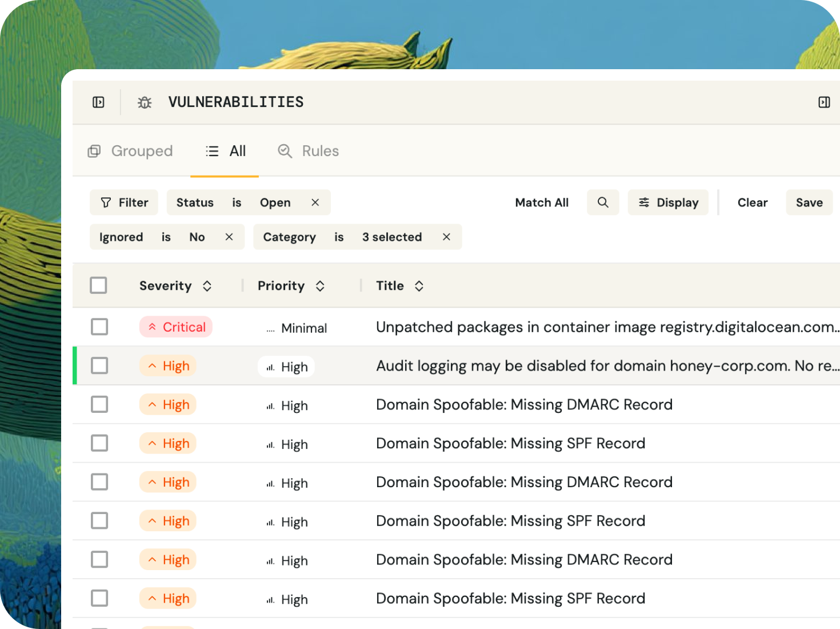Check the Critical Unpatched packages row
This screenshot has width=840, height=629.
99,327
